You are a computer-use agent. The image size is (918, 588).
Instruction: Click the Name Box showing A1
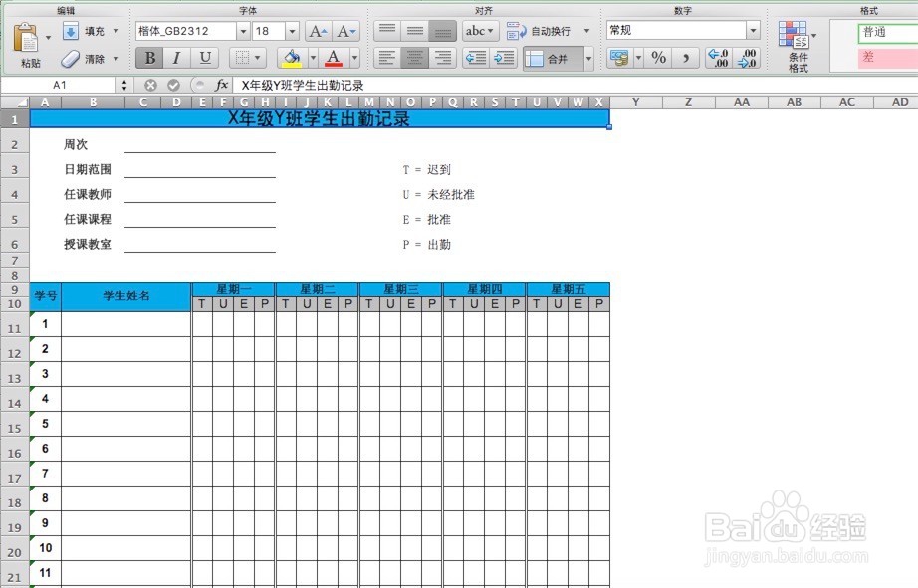click(59, 85)
